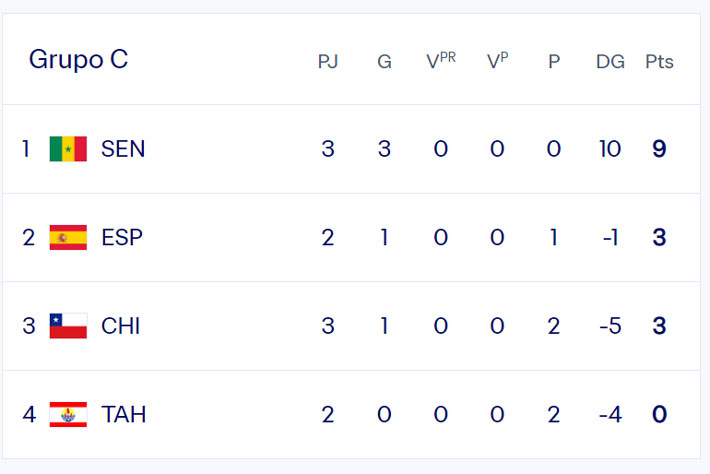Click the Pts column header
The width and height of the screenshot is (710, 474).
659,62
